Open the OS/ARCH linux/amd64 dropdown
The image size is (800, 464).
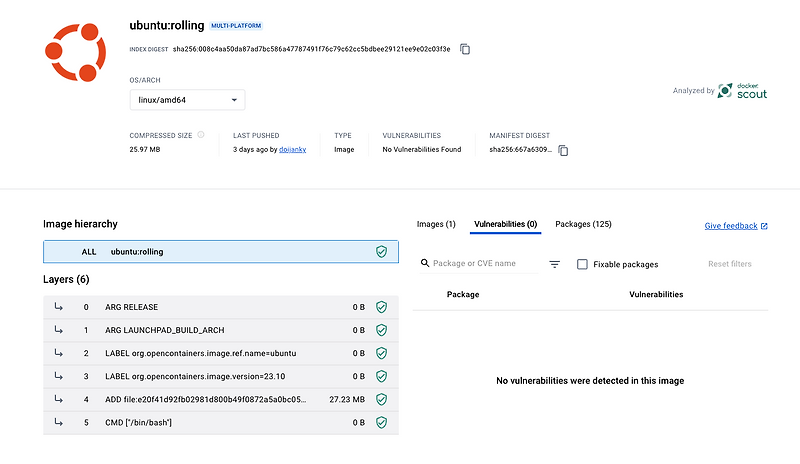187,100
